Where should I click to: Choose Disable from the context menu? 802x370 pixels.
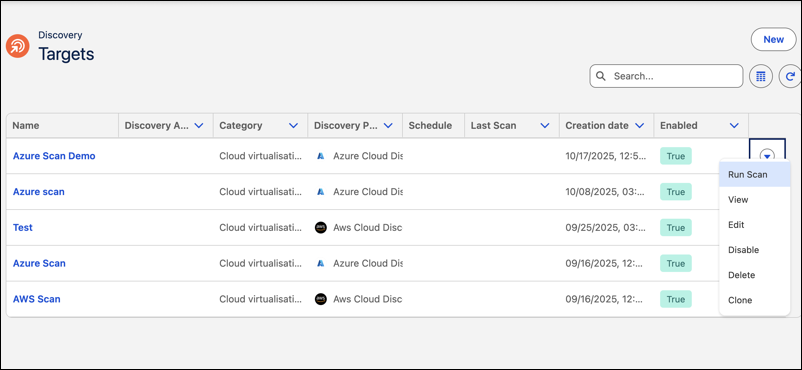754,250
